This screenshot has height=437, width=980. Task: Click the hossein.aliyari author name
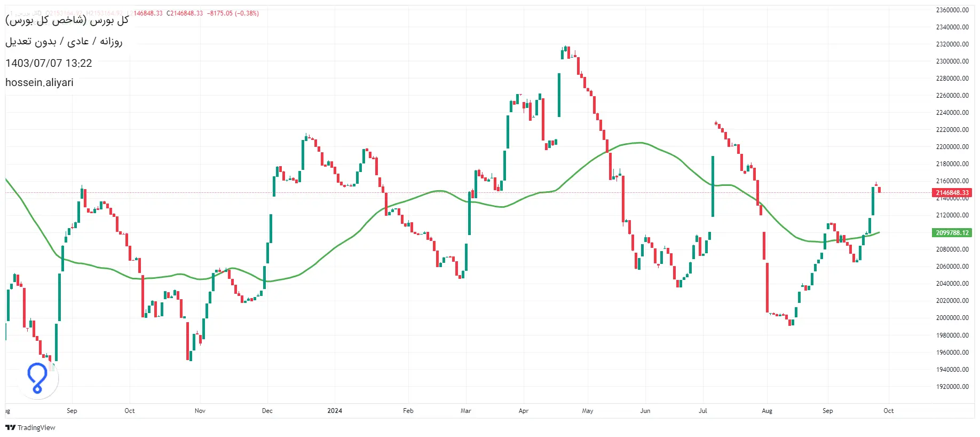click(39, 83)
